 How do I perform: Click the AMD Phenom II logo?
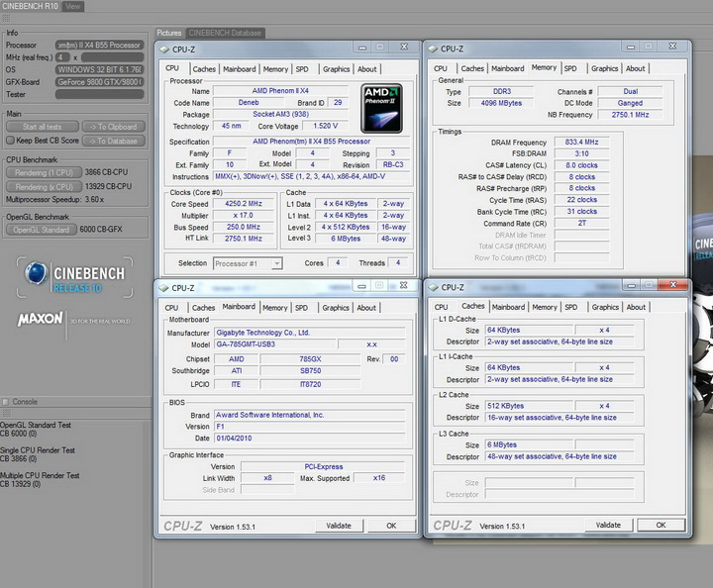[x=380, y=109]
